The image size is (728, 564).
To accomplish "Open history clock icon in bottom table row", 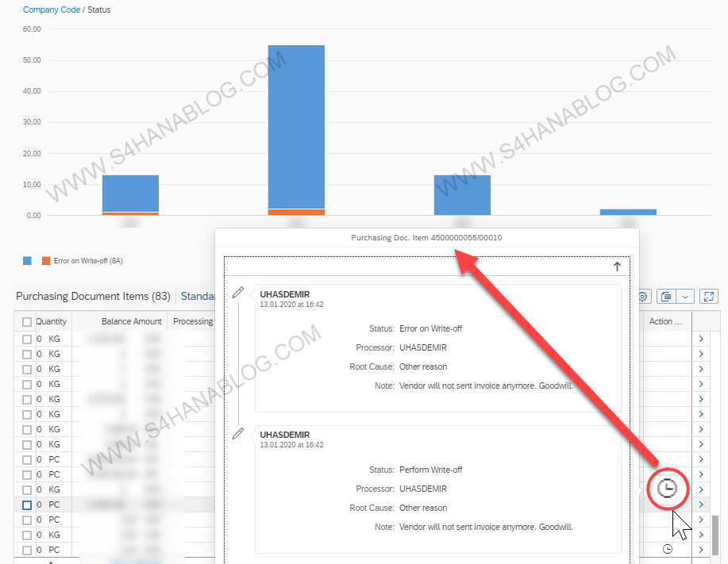I will pos(668,549).
